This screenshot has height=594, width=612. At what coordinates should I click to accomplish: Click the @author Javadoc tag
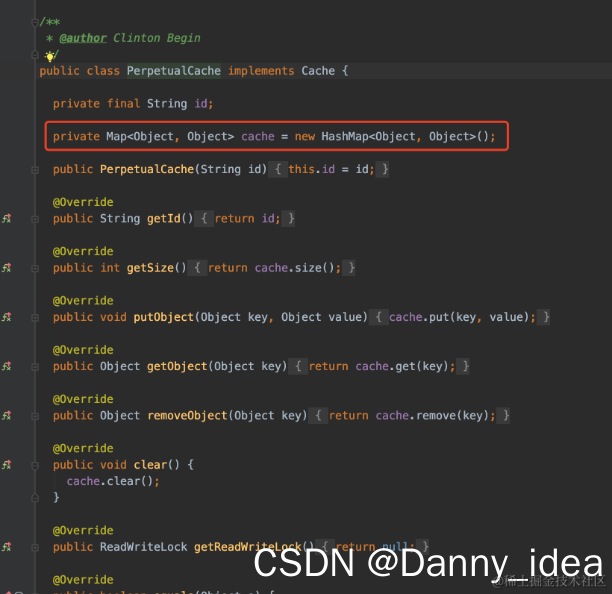click(x=83, y=38)
